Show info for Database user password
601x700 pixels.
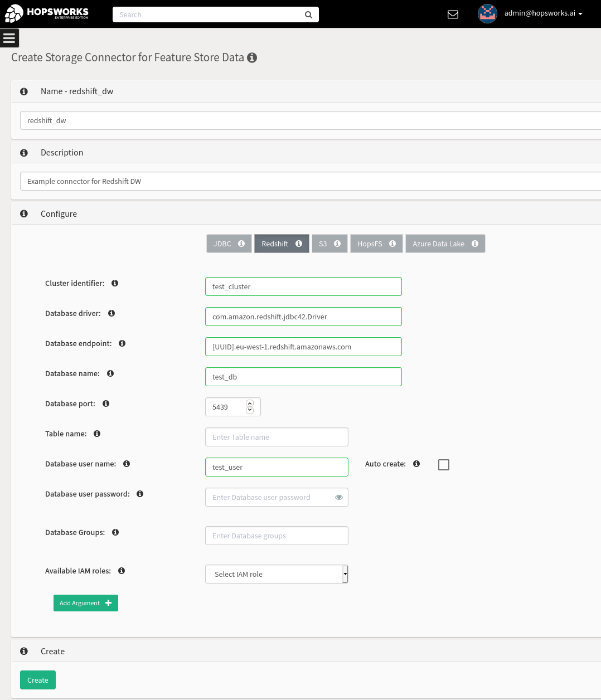140,494
